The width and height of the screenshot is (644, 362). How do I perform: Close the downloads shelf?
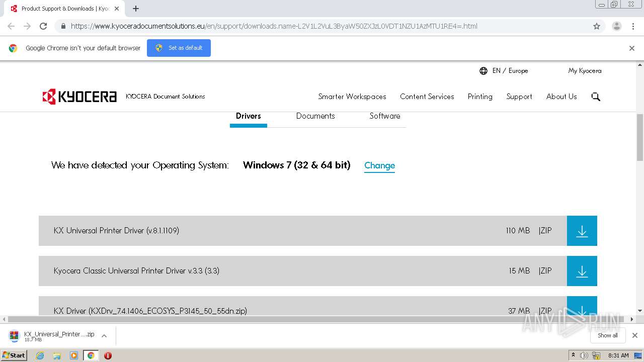pyautogui.click(x=635, y=335)
